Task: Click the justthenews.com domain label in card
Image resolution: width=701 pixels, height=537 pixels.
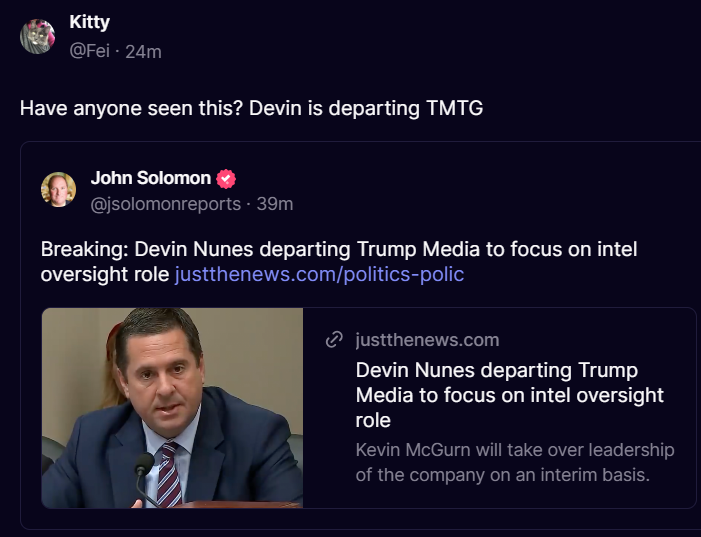Action: pos(427,340)
